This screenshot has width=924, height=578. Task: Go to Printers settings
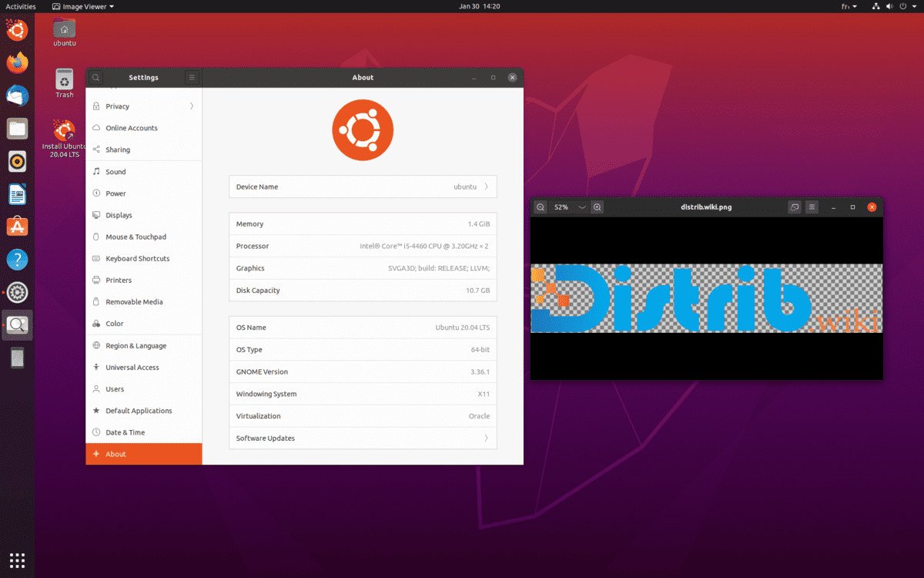(144, 280)
